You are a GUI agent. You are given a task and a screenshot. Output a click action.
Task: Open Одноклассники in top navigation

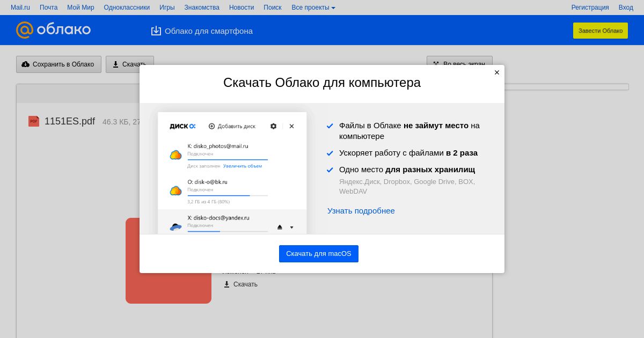click(x=127, y=8)
